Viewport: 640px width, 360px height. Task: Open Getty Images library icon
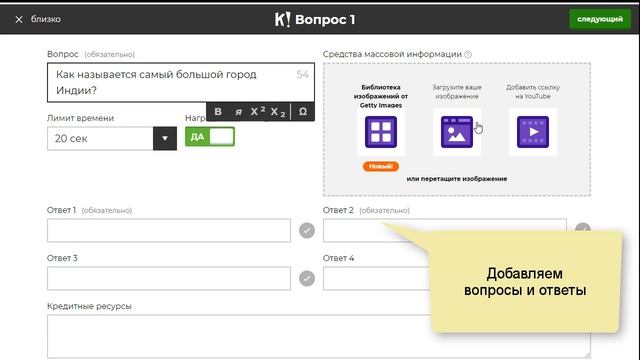(x=381, y=132)
